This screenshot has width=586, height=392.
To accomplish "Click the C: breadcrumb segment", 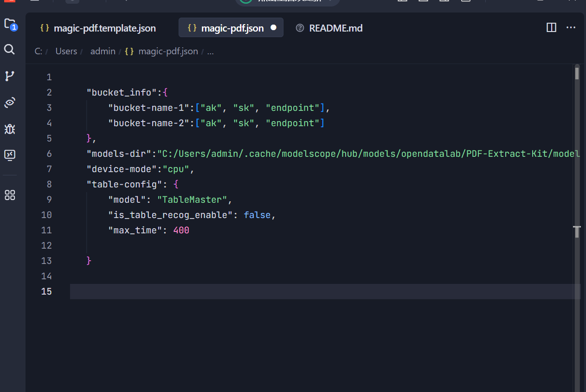I will 39,51.
